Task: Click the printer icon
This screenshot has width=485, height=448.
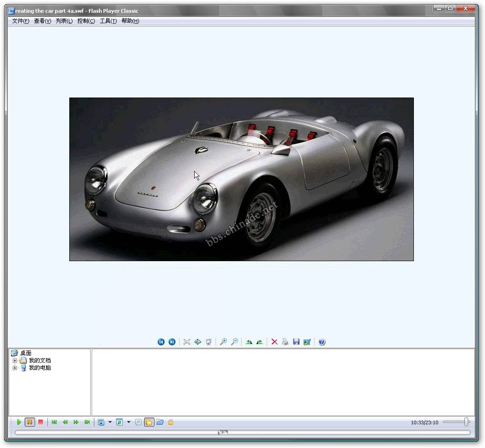Action: point(285,342)
